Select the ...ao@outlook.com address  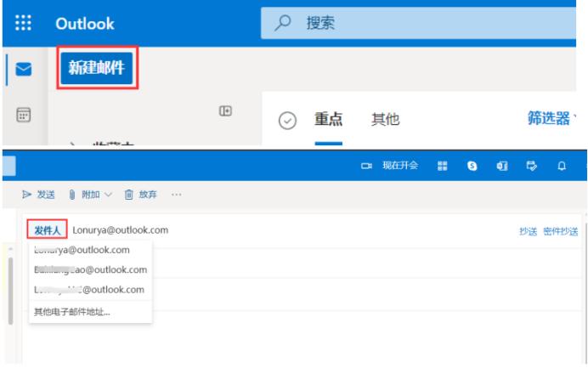point(90,269)
